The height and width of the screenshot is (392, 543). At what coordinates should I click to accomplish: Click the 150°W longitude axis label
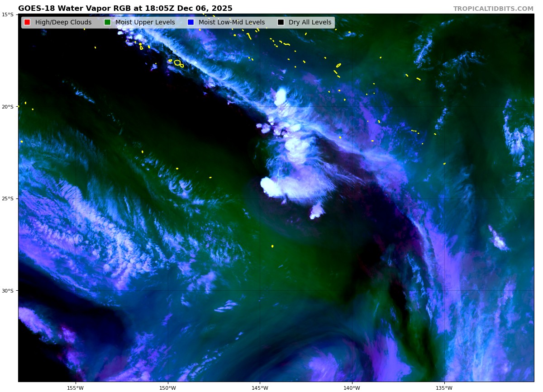167,387
